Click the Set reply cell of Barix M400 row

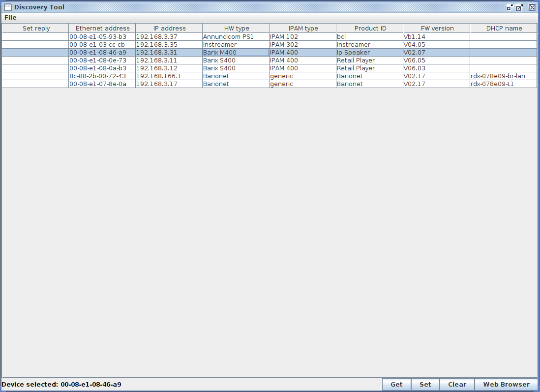pyautogui.click(x=35, y=53)
